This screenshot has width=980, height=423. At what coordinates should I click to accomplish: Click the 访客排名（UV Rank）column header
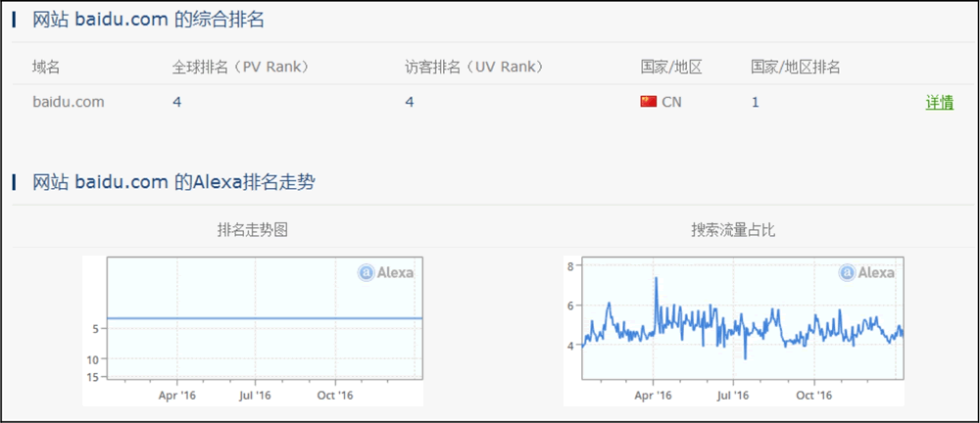(474, 67)
